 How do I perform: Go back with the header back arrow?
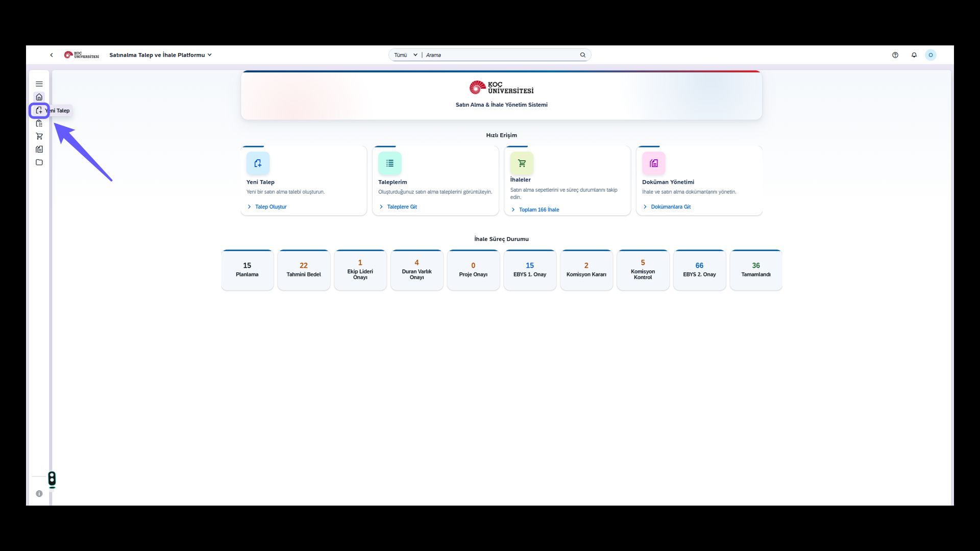52,55
